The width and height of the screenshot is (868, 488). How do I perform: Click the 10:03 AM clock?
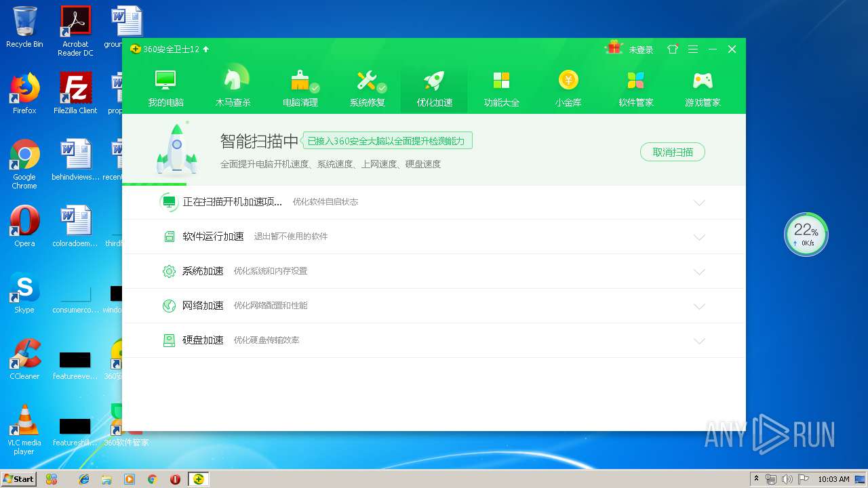pyautogui.click(x=833, y=479)
